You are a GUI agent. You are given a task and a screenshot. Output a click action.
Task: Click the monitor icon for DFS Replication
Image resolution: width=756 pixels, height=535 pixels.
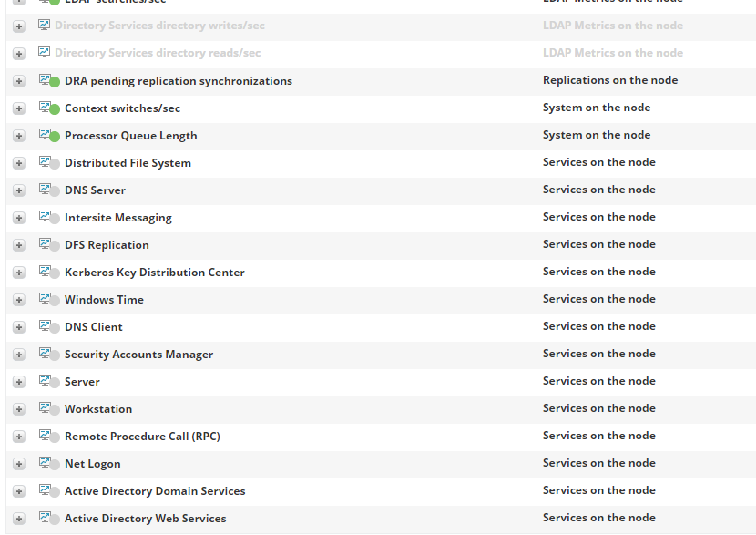pos(49,244)
